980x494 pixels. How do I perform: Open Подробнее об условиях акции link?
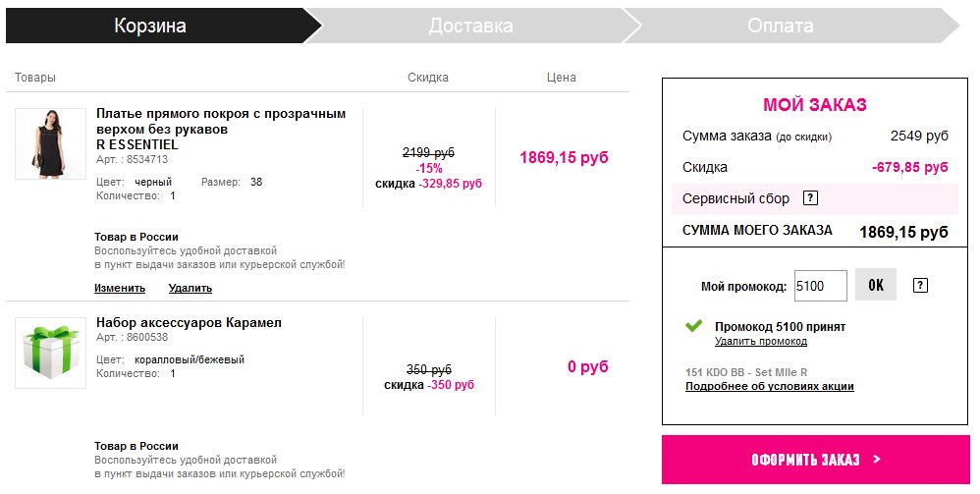[769, 386]
